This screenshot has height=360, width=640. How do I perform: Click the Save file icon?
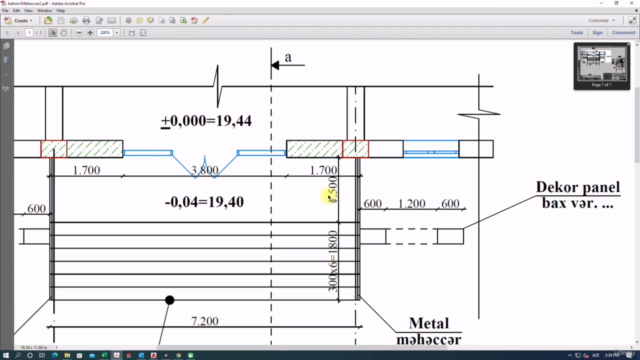point(61,20)
